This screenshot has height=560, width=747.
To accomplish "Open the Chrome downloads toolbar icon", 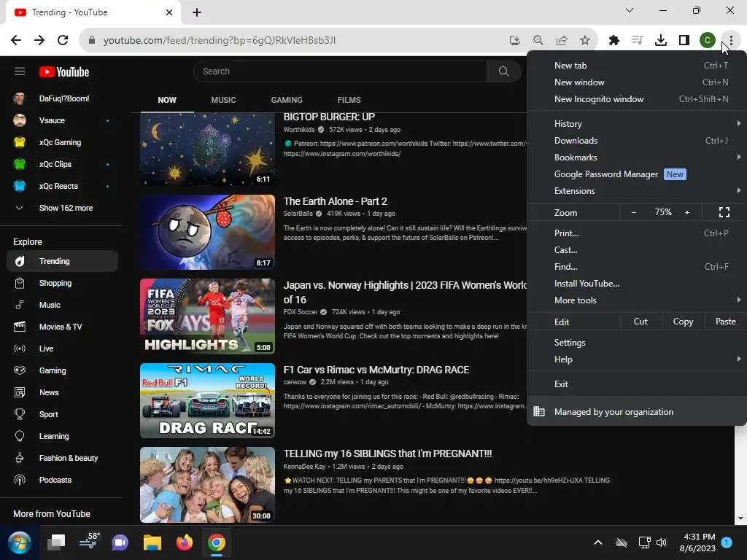I will click(661, 41).
